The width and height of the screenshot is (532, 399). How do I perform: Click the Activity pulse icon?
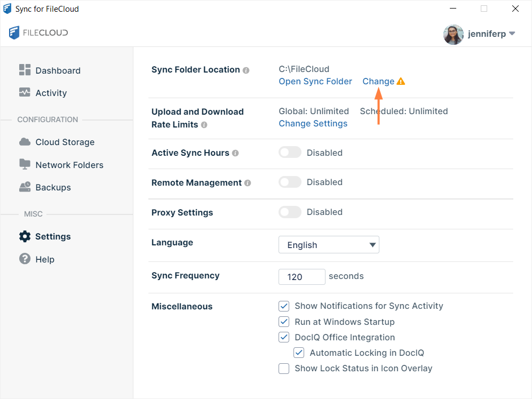[25, 92]
